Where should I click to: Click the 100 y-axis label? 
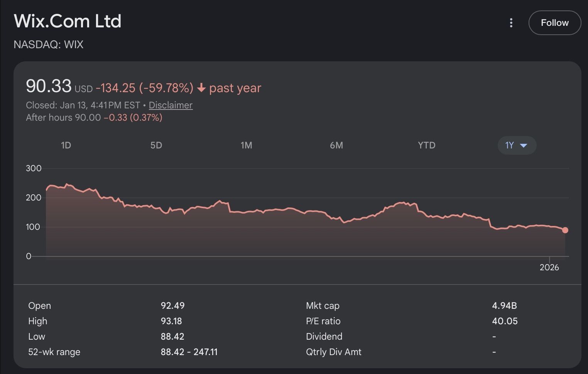34,227
